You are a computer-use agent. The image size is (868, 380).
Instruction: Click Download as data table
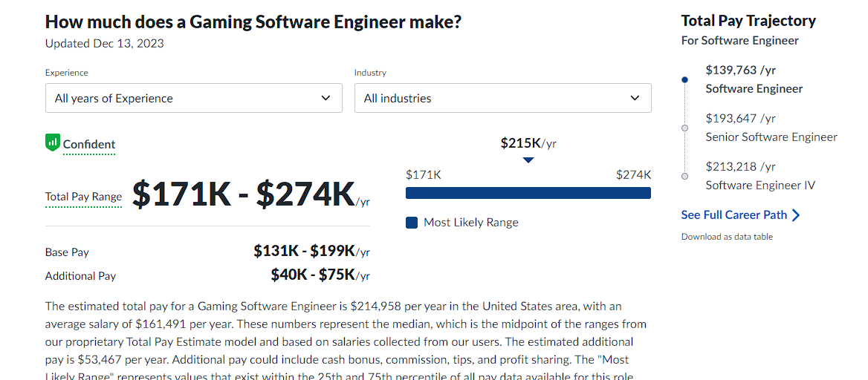(x=727, y=237)
